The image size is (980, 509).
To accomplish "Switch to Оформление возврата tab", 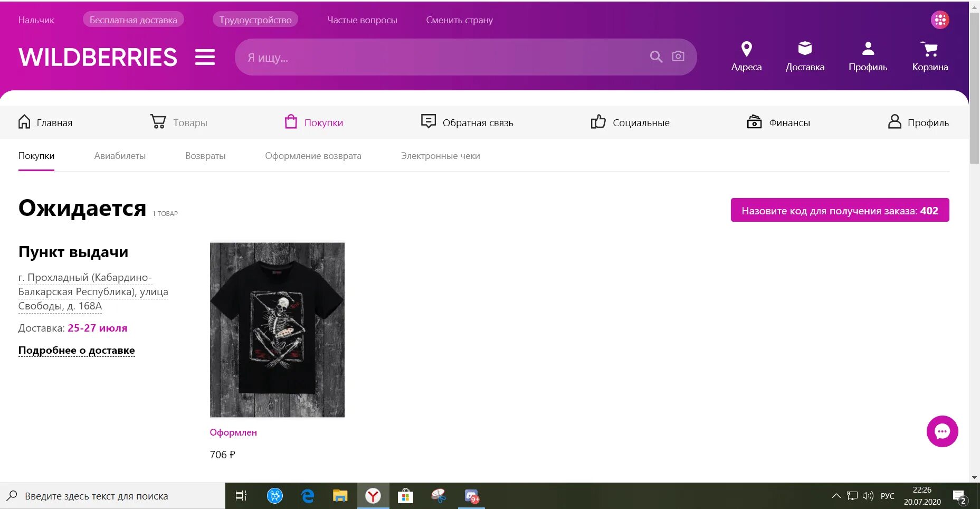I will [313, 156].
